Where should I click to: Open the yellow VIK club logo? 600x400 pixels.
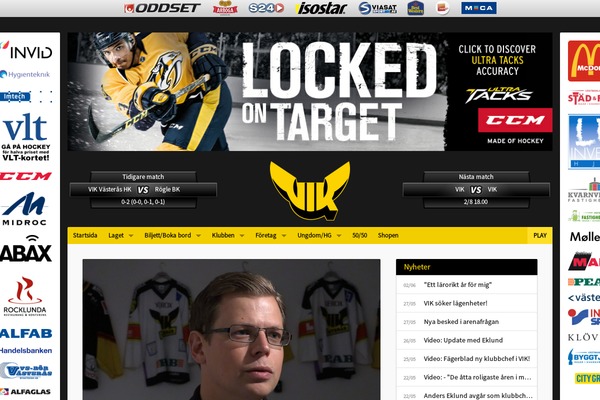(310, 191)
